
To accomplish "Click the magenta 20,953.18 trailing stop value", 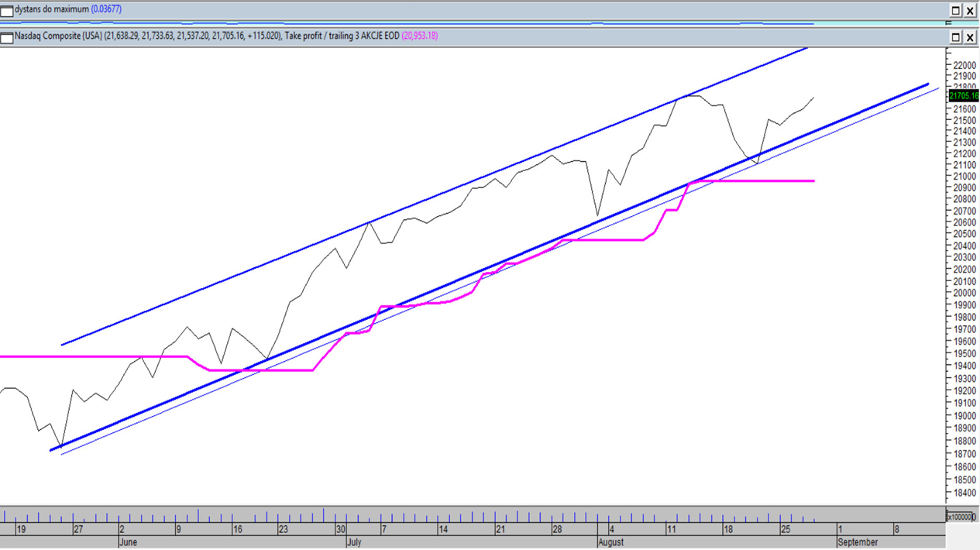I will (x=419, y=36).
